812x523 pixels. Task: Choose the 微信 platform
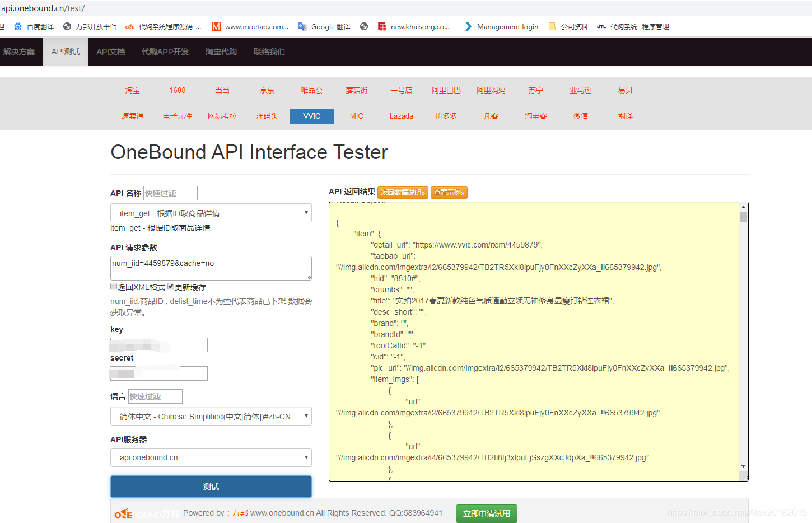[581, 116]
